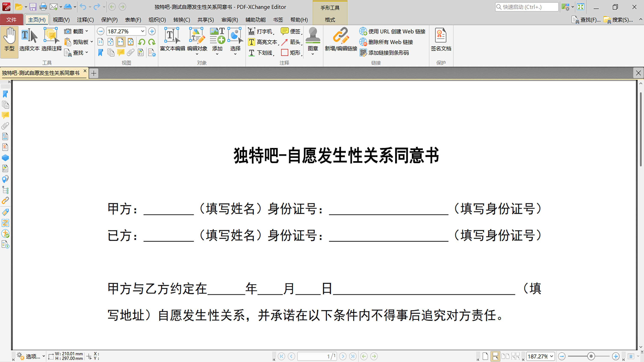The image size is (644, 362).
Task: Click status bar zoom out minus button
Action: (562, 356)
